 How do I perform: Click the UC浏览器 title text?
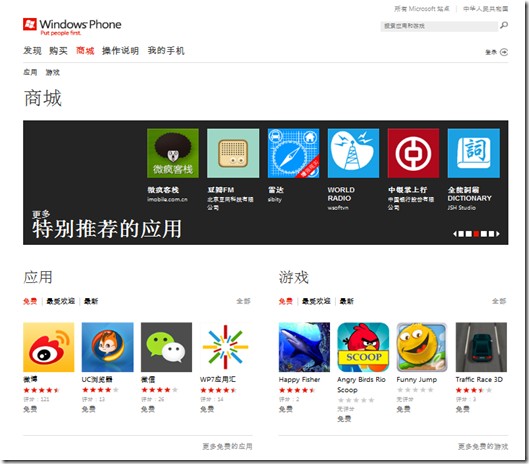(97, 380)
